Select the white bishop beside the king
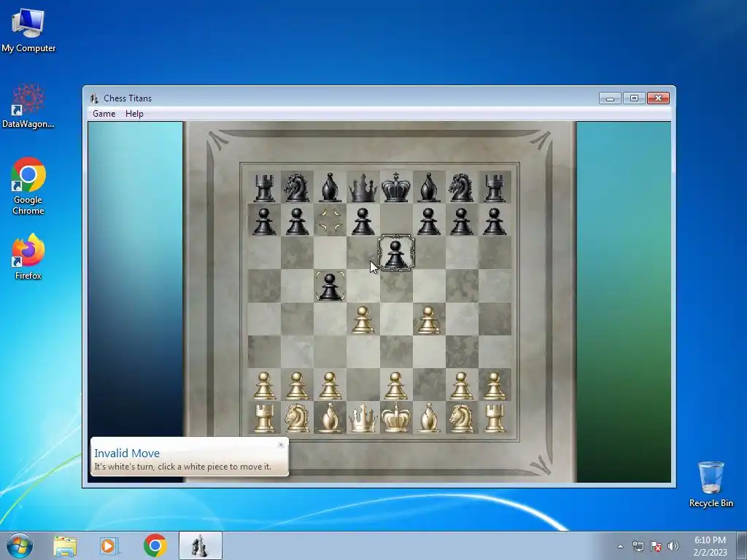Image resolution: width=747 pixels, height=560 pixels. coord(429,418)
